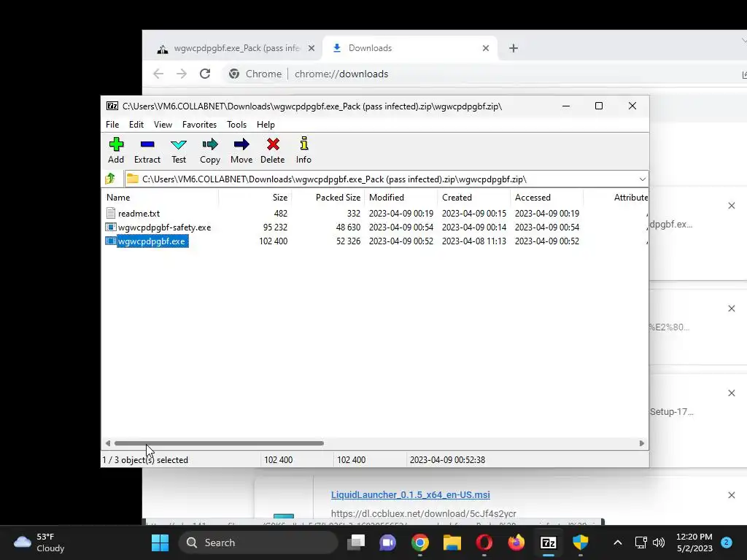The width and height of the screenshot is (747, 560).
Task: Open the Tools menu
Action: 237,124
